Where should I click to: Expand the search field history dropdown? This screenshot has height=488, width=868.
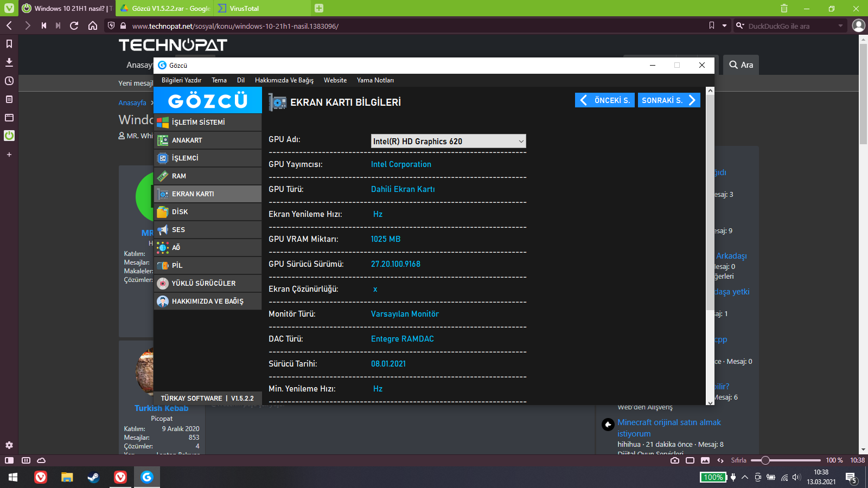click(x=840, y=25)
